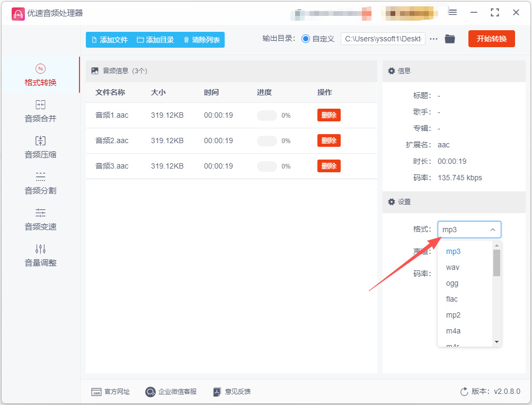Screen dimensions: 532x405
Task: Click the 开始转换 start button
Action: pos(492,39)
